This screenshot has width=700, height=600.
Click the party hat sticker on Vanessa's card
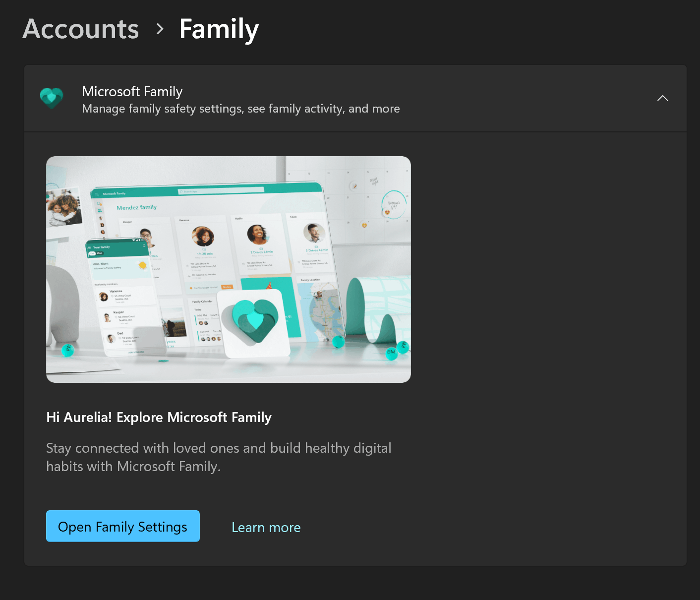pyautogui.click(x=269, y=286)
